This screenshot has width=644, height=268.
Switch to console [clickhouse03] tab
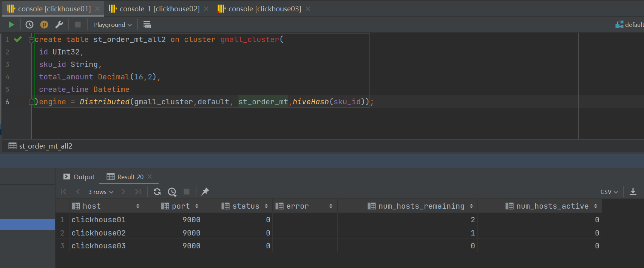[x=264, y=9]
